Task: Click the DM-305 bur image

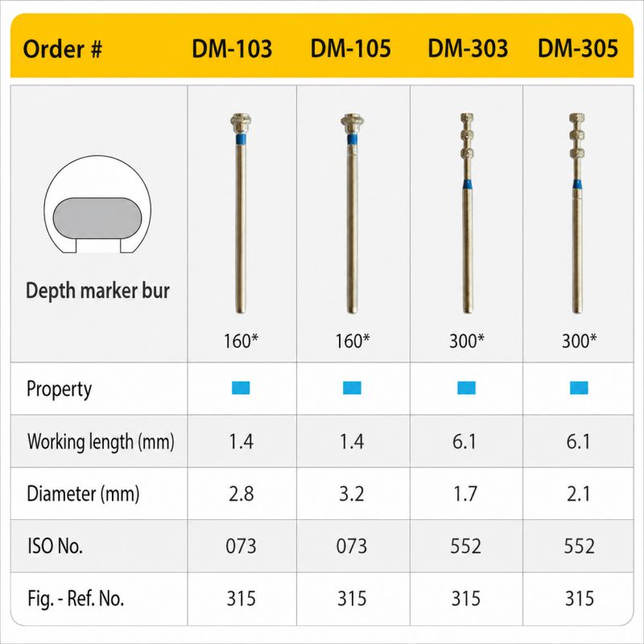Action: pyautogui.click(x=576, y=213)
